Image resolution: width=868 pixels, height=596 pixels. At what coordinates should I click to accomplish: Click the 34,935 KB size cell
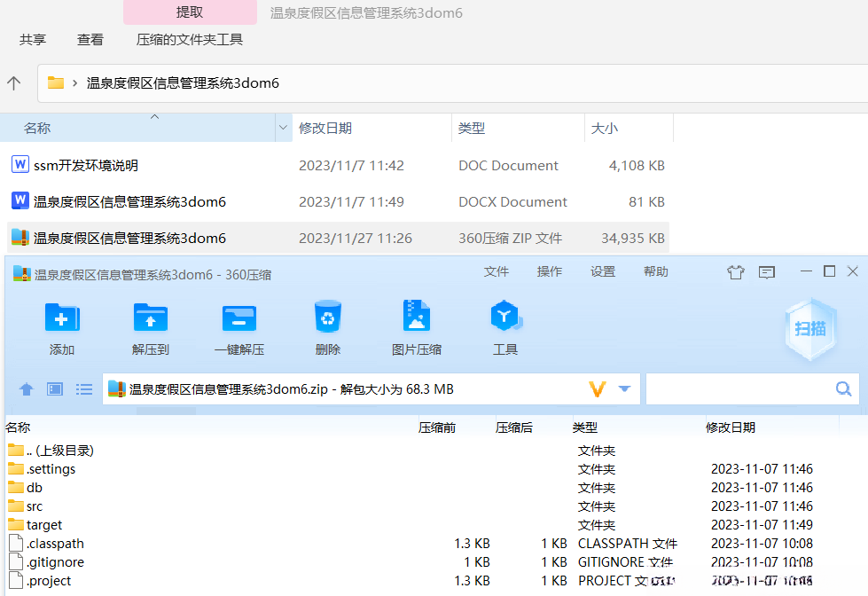click(633, 239)
